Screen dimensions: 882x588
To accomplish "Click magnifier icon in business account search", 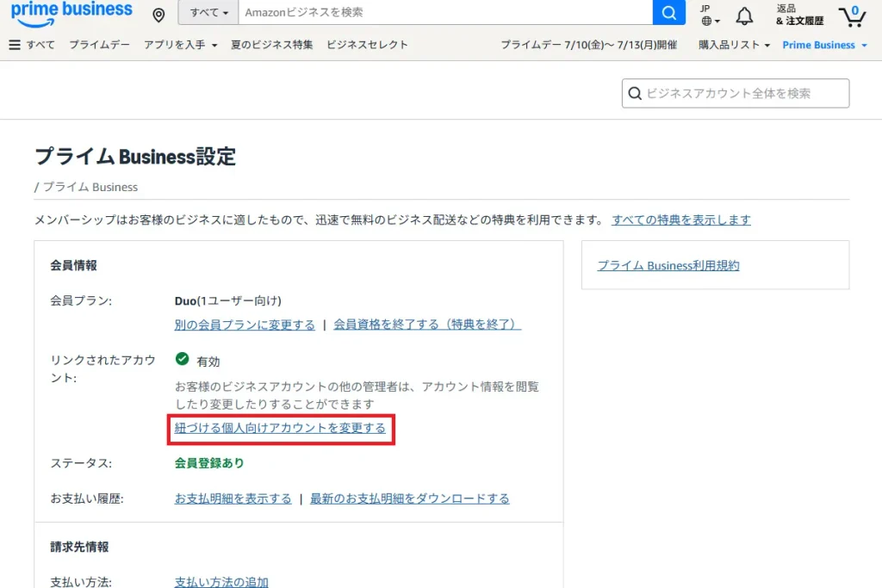I will coord(635,93).
